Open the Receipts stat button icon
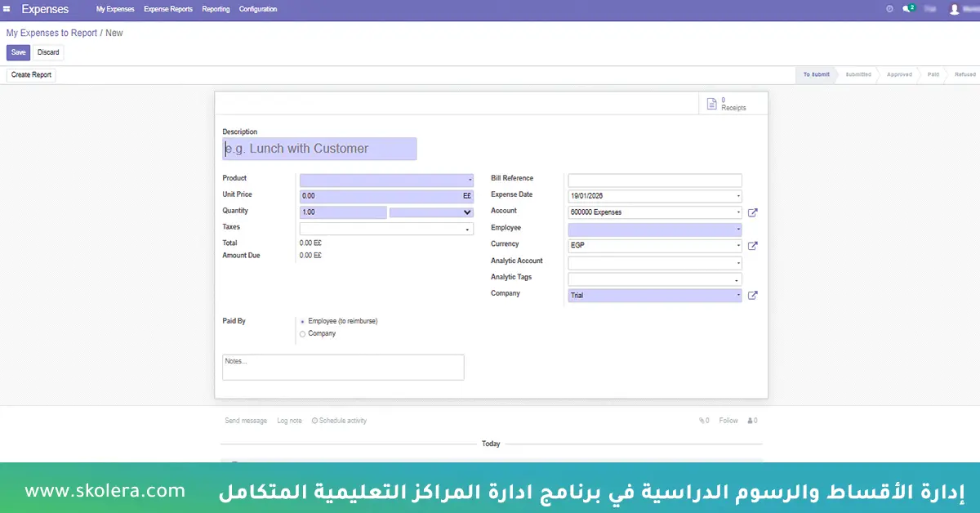This screenshot has height=513, width=980. click(711, 104)
